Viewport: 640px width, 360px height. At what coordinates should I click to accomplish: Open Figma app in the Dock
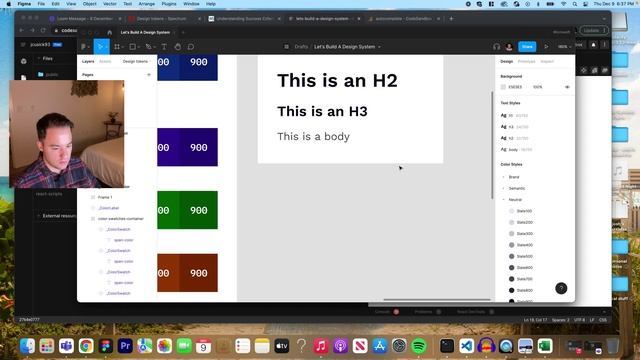pos(105,346)
